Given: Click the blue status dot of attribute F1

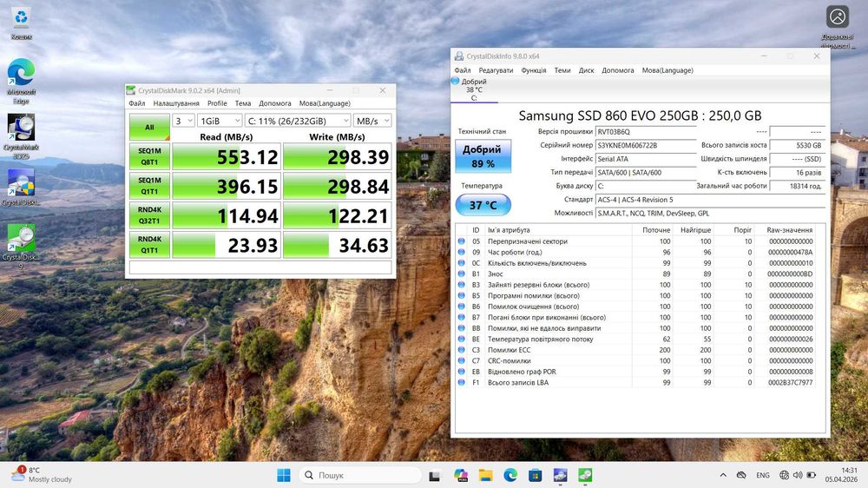Looking at the screenshot, I should point(461,382).
